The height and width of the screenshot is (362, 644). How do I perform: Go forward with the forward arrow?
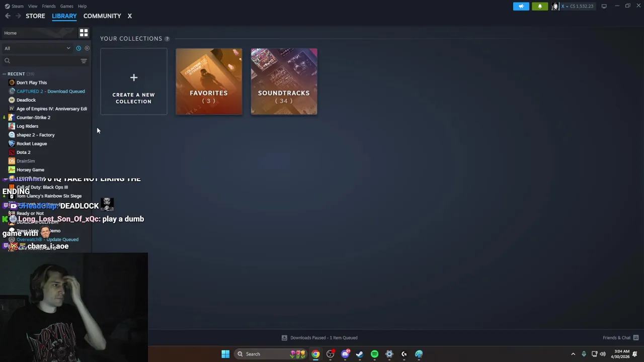(x=18, y=16)
